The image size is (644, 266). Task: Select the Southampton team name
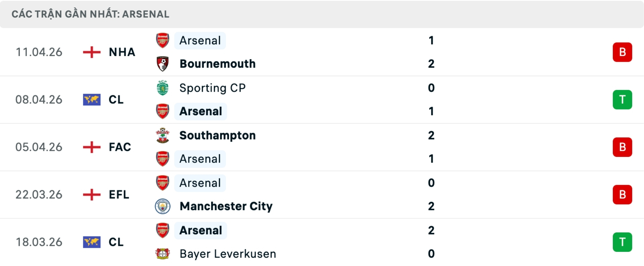[x=218, y=135]
